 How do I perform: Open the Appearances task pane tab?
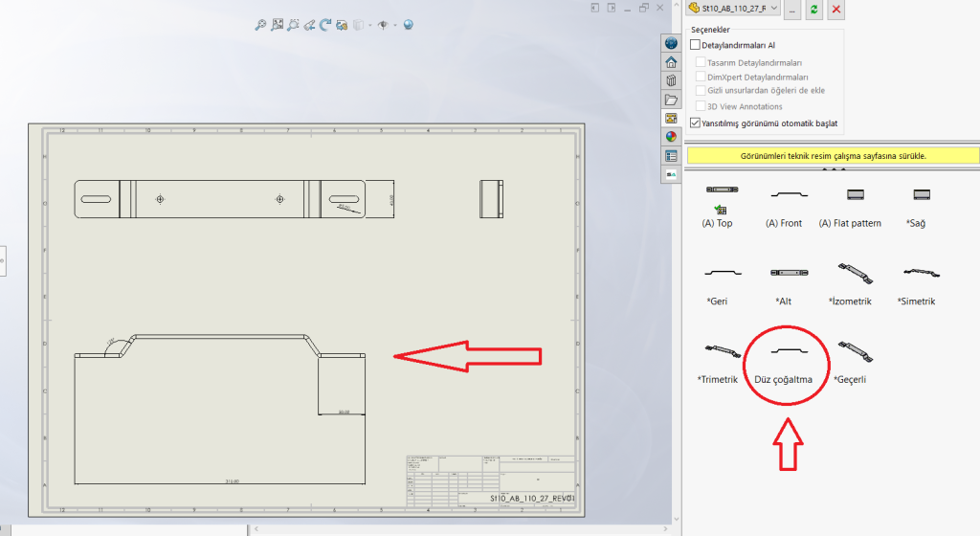pyautogui.click(x=671, y=137)
